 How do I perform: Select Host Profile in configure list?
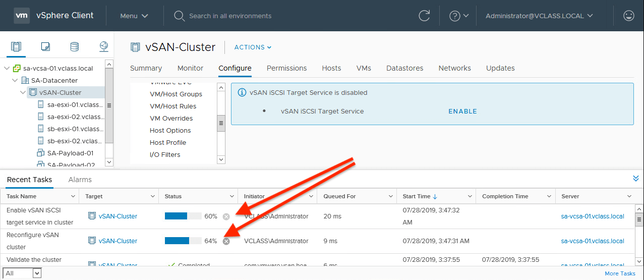click(x=168, y=142)
